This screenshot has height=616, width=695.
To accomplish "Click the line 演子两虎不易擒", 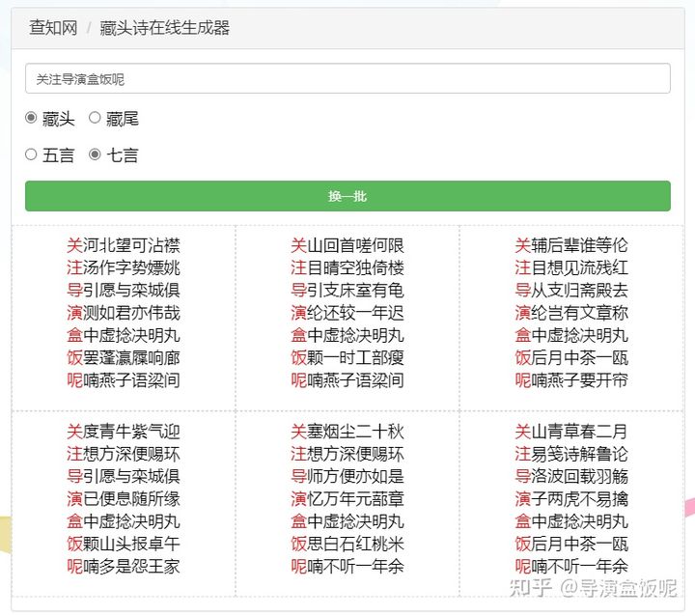I will click(x=571, y=498).
